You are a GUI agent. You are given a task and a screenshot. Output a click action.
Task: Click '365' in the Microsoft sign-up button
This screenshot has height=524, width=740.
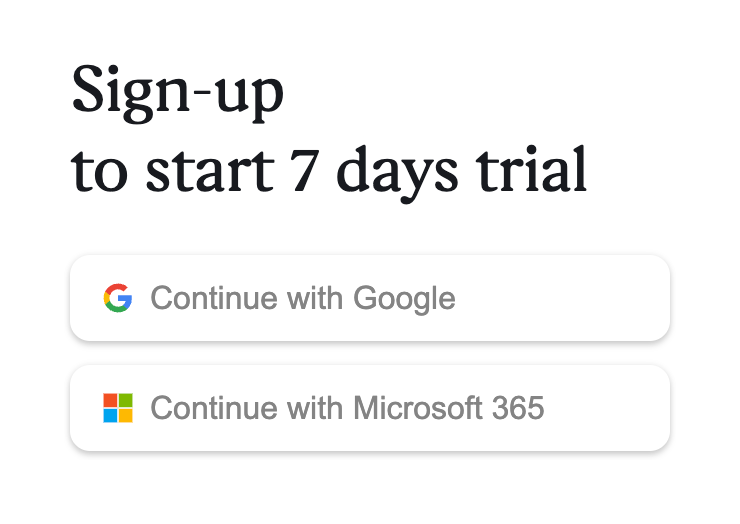(x=518, y=408)
